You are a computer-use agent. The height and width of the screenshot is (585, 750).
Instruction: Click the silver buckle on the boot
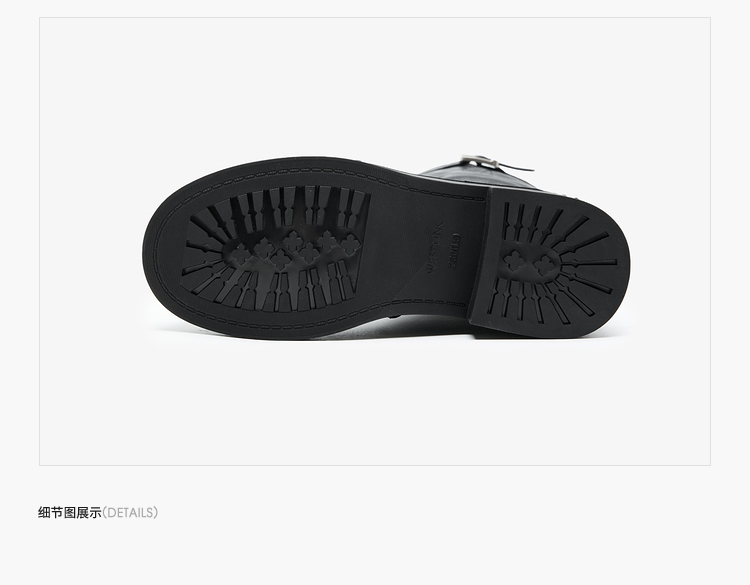tap(480, 161)
